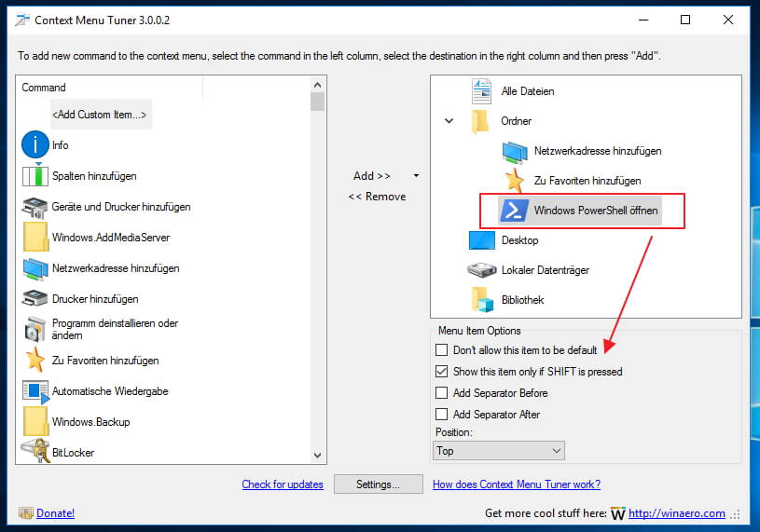The width and height of the screenshot is (760, 532).
Task: Minimize the Context Menu Tuner window
Action: coord(643,20)
